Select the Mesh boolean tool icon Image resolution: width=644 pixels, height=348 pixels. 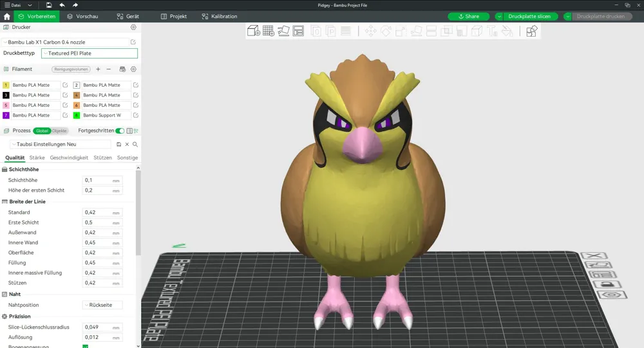click(x=446, y=31)
